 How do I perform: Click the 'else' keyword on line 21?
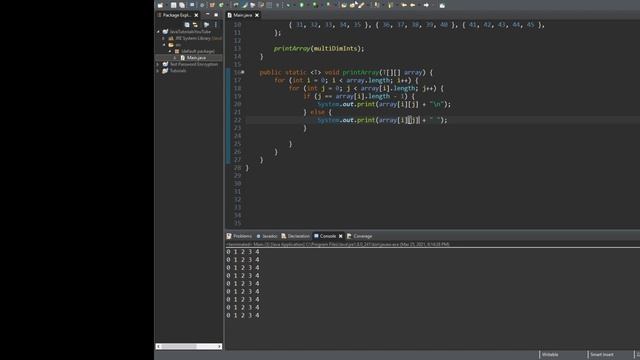click(x=318, y=112)
